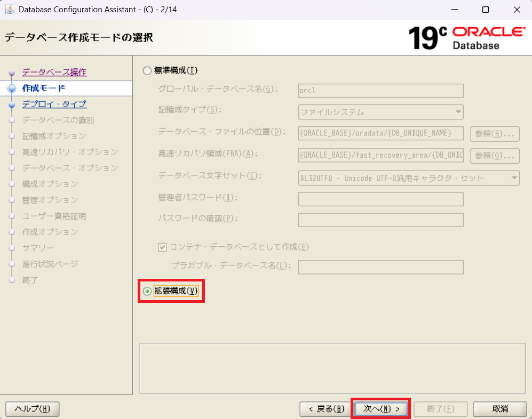Maximize the Database Configuration Assistant window

(485, 10)
